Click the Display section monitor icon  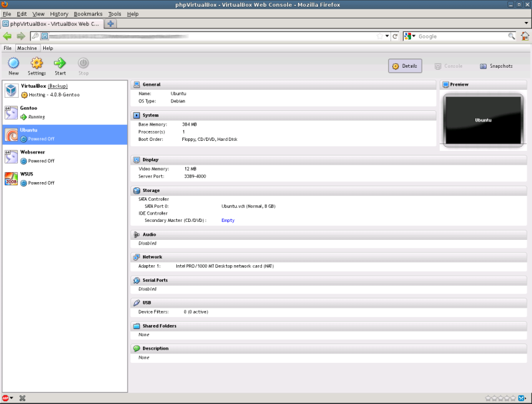click(x=136, y=159)
